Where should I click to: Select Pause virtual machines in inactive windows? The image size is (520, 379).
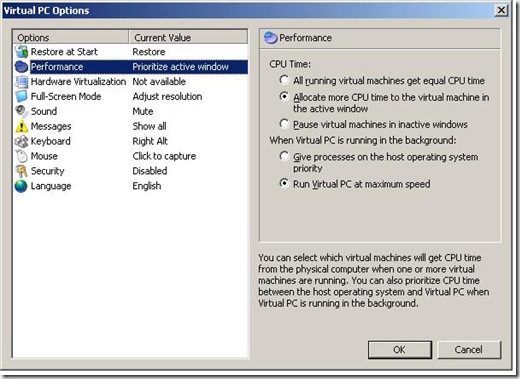[284, 124]
